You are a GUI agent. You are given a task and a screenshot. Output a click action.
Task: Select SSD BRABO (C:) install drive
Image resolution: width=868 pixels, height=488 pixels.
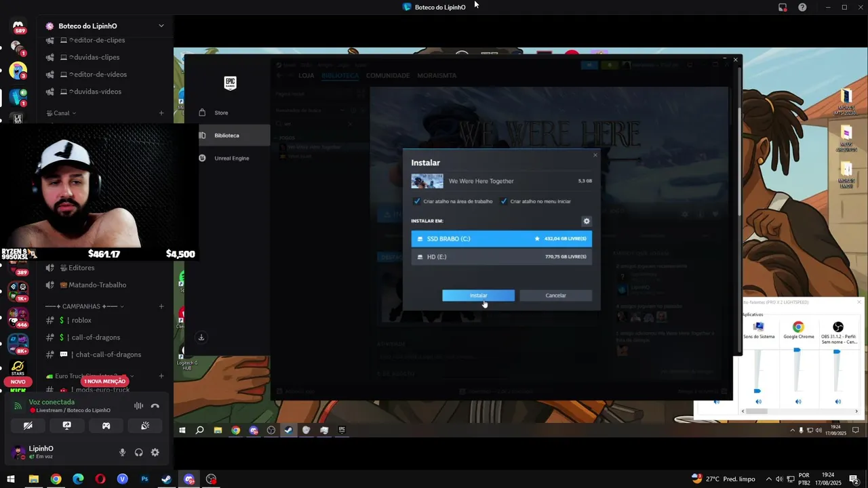point(501,239)
